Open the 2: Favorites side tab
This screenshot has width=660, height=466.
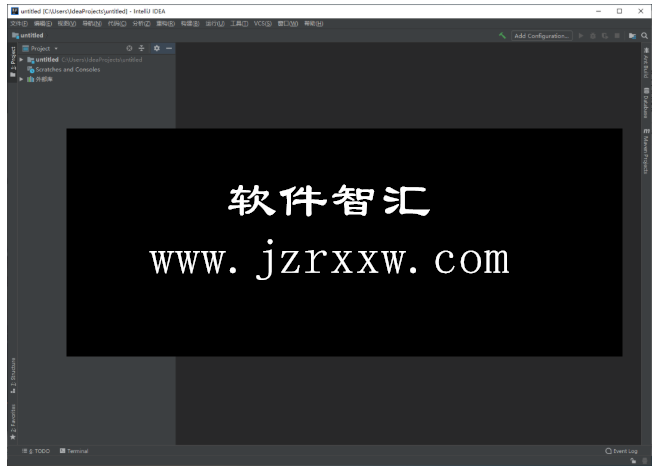[x=13, y=422]
